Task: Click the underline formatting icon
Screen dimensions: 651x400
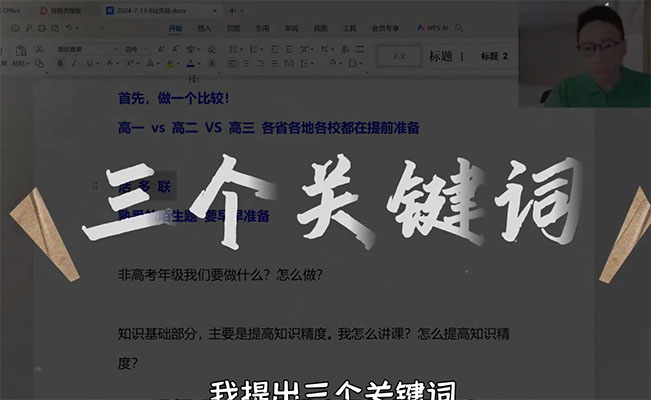Action: (x=89, y=63)
